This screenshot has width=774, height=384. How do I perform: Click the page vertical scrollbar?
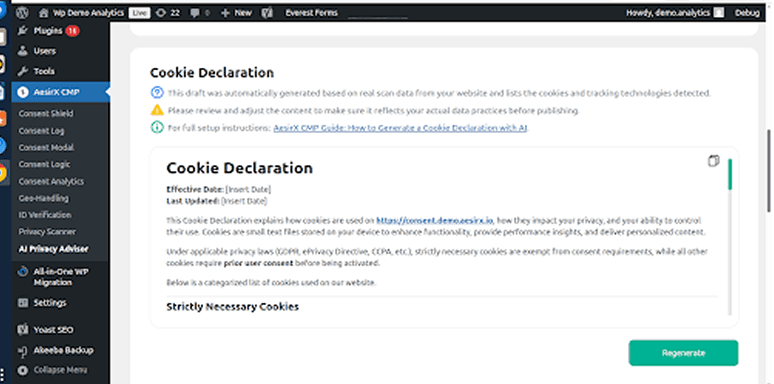pyautogui.click(x=769, y=171)
